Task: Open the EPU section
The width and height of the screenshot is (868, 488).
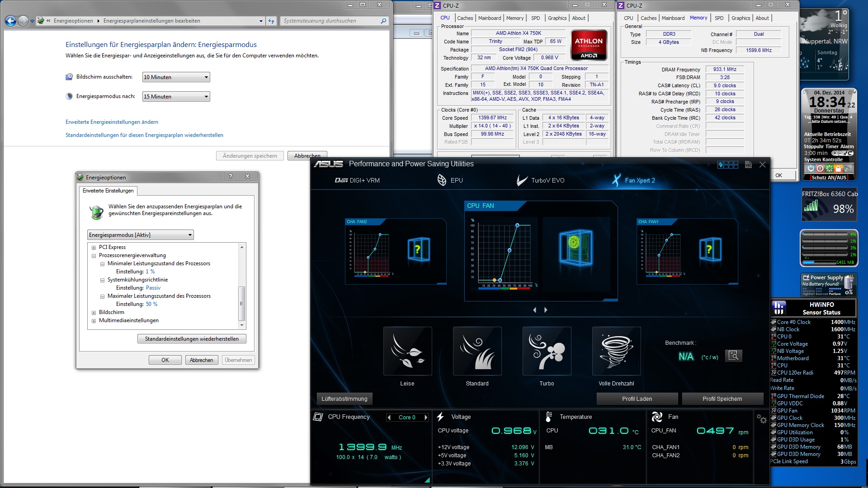Action: pyautogui.click(x=450, y=180)
